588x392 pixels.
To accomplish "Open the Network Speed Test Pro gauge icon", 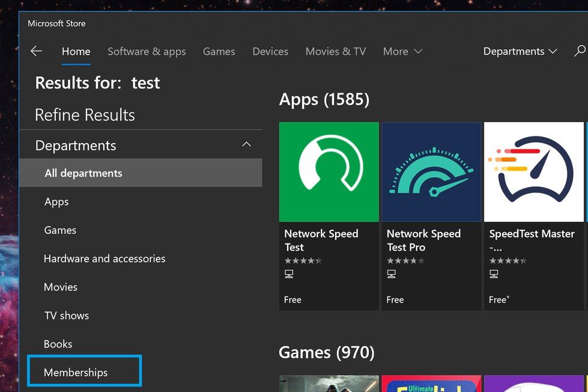I will [431, 172].
